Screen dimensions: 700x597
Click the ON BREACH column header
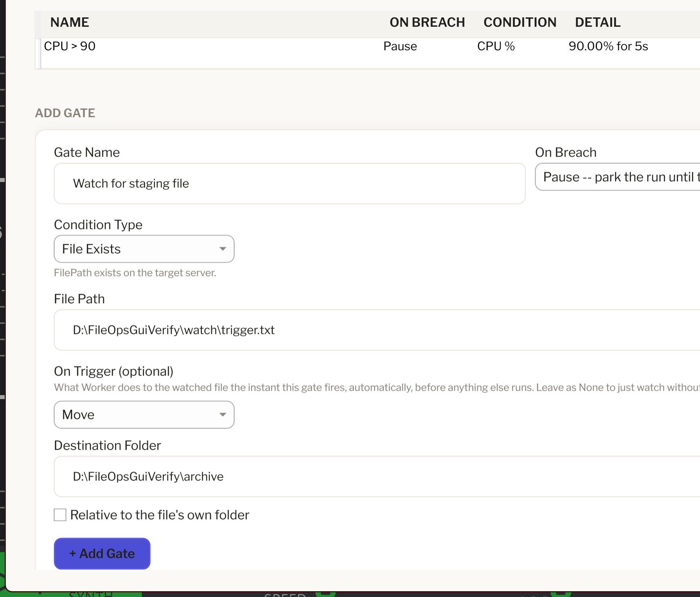click(x=427, y=22)
